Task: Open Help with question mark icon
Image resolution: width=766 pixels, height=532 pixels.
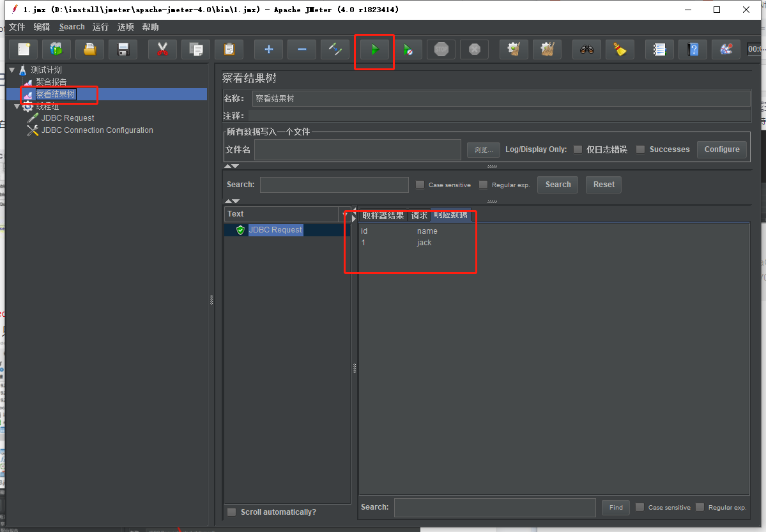Action: click(693, 49)
